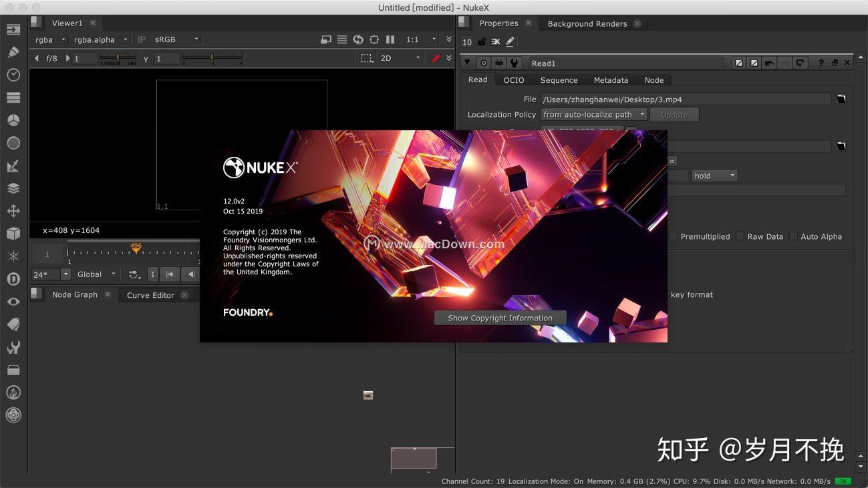
Task: Switch to the Node tab
Action: pyautogui.click(x=654, y=80)
